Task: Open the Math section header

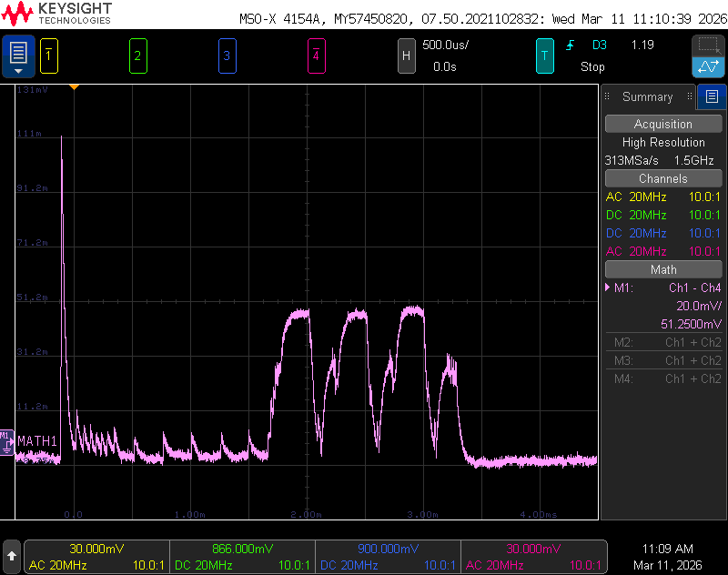Action: pyautogui.click(x=663, y=269)
